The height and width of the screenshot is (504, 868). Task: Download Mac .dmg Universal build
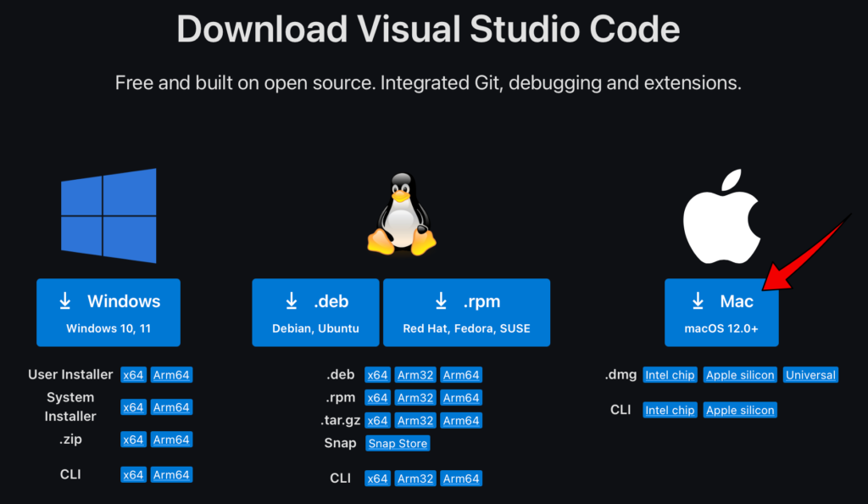(810, 375)
